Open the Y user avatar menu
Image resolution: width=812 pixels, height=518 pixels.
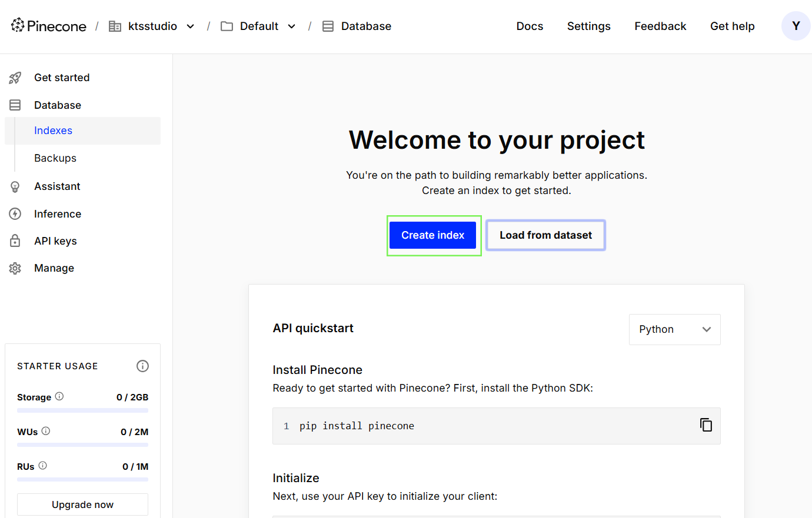pyautogui.click(x=796, y=26)
